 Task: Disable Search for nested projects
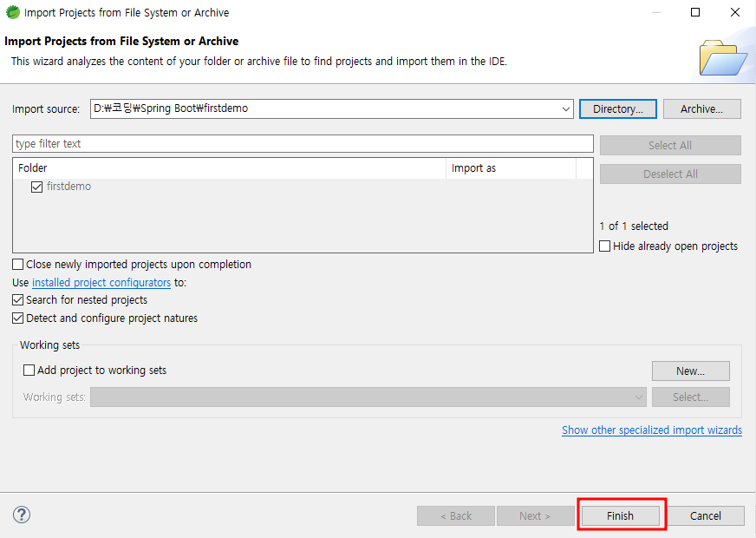(x=18, y=300)
